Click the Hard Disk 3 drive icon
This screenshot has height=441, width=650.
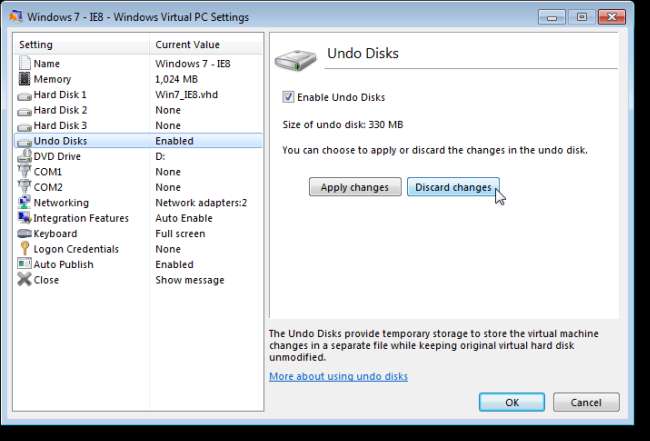(x=24, y=127)
